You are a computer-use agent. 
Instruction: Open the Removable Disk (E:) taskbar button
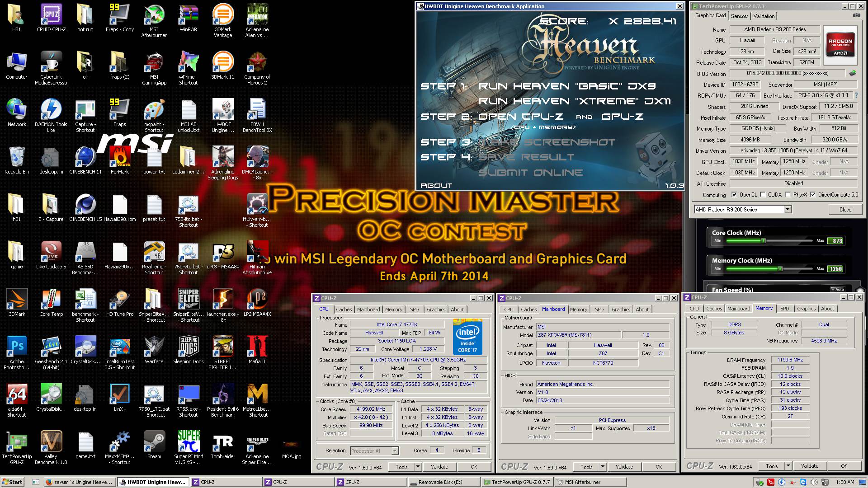tap(443, 482)
